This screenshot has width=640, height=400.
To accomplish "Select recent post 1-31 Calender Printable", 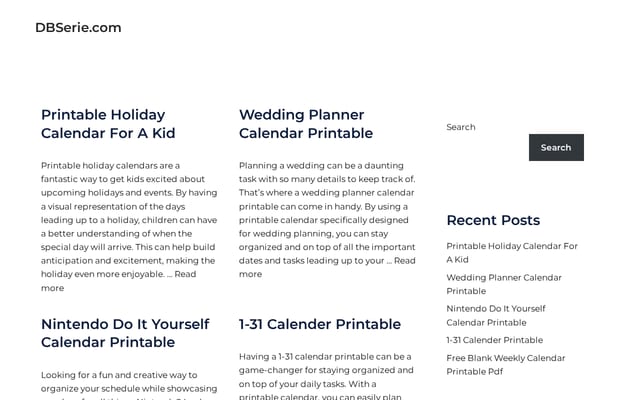I will click(x=494, y=340).
